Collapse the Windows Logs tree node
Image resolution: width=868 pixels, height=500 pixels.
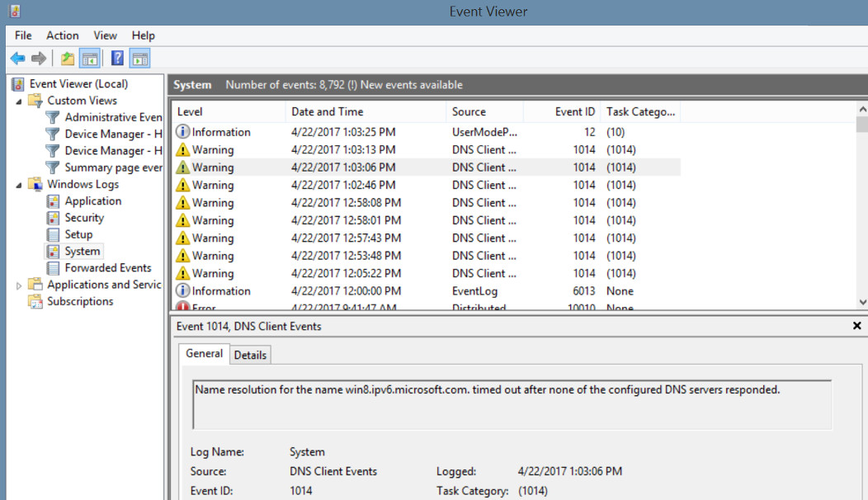pyautogui.click(x=19, y=185)
